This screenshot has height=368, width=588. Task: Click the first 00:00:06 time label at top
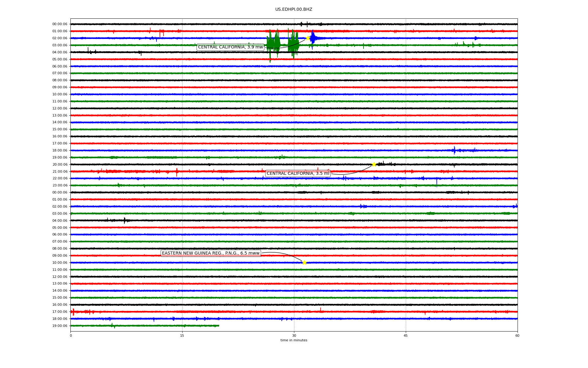click(60, 24)
